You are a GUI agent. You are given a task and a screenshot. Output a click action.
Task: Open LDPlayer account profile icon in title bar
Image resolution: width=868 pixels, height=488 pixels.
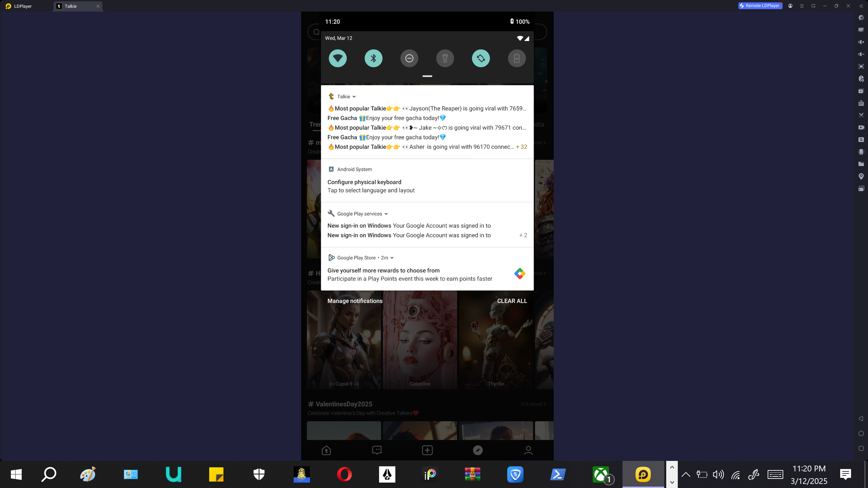[790, 6]
